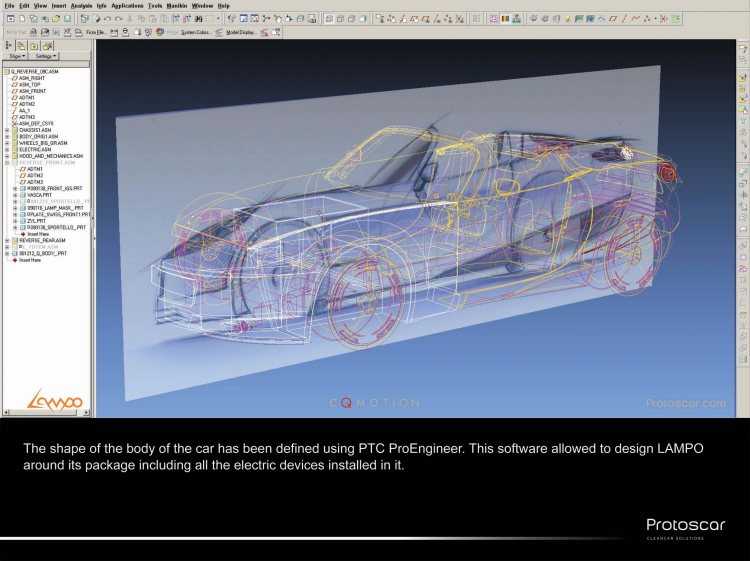750x561 pixels.
Task: Select the favorites tab icon
Action: click(34, 45)
